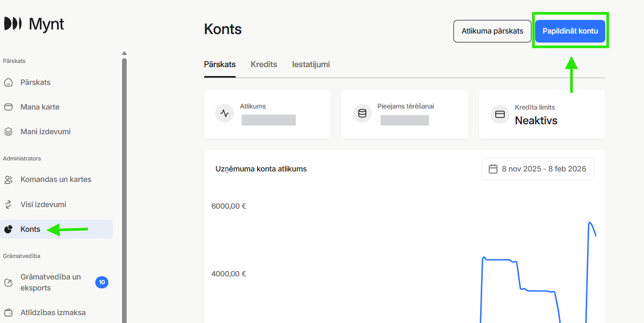Open the date range picker calendar icon

493,169
